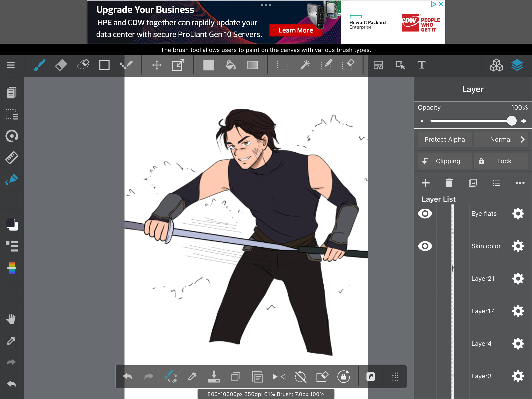Screen dimensions: 532x399
Task: Click Learn More in the ad
Action: pos(296,30)
